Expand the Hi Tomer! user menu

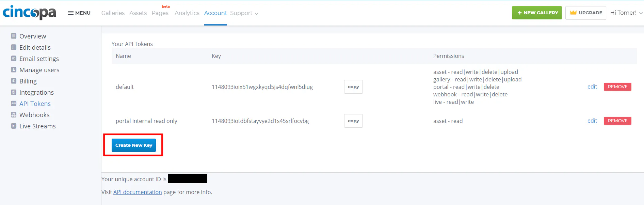click(626, 13)
